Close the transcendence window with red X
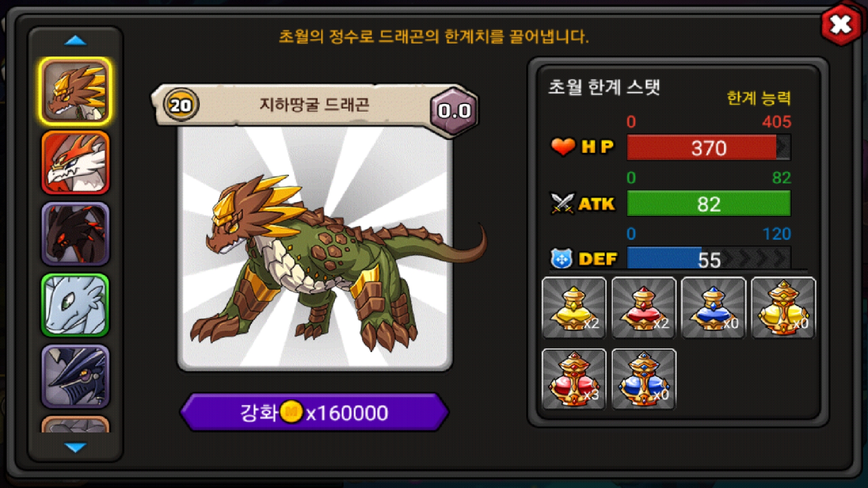868x488 pixels. [841, 24]
